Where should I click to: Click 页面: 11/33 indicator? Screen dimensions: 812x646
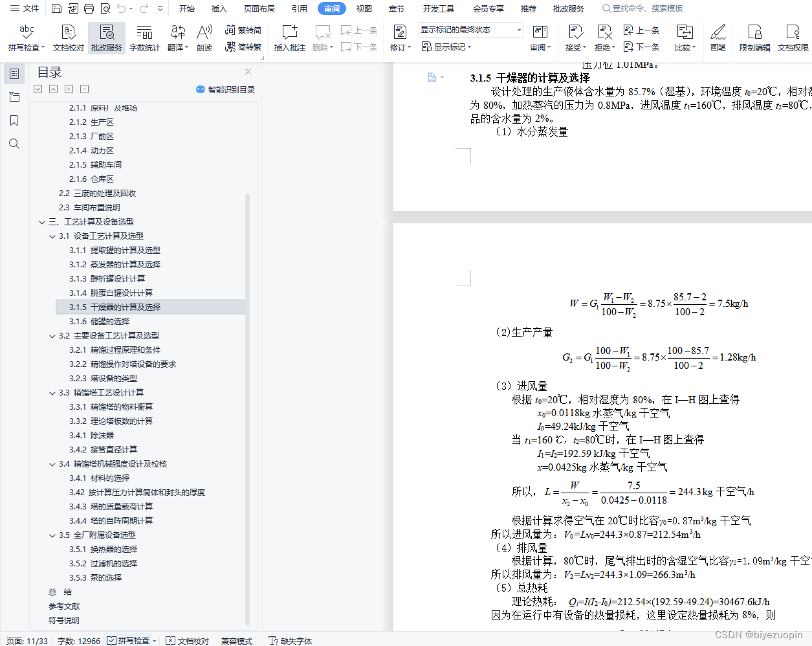(27, 641)
